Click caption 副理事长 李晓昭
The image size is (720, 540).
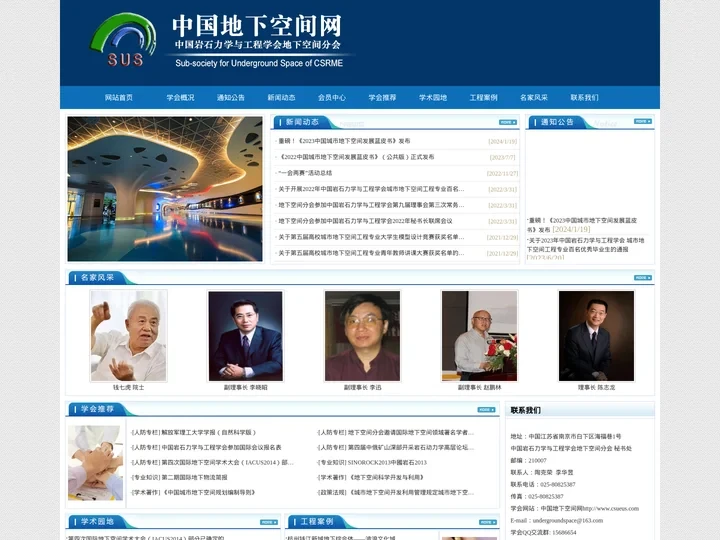tap(245, 388)
